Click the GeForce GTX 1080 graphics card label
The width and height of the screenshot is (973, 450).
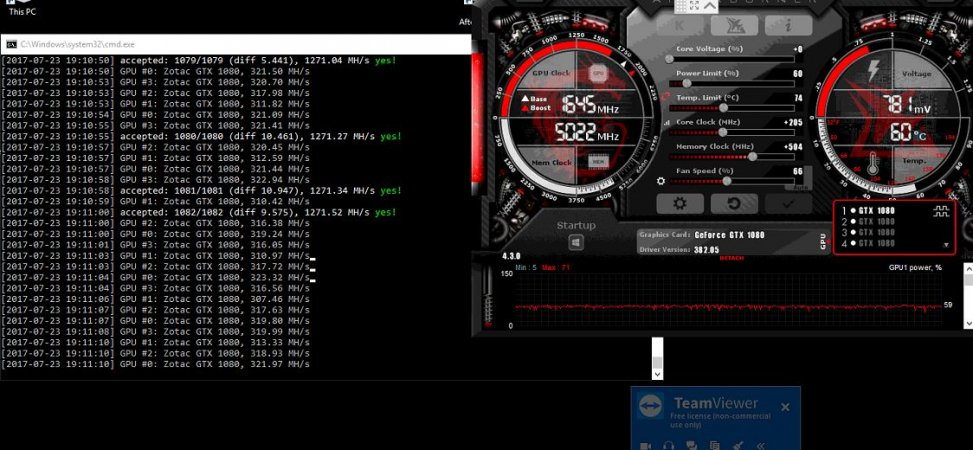point(729,235)
